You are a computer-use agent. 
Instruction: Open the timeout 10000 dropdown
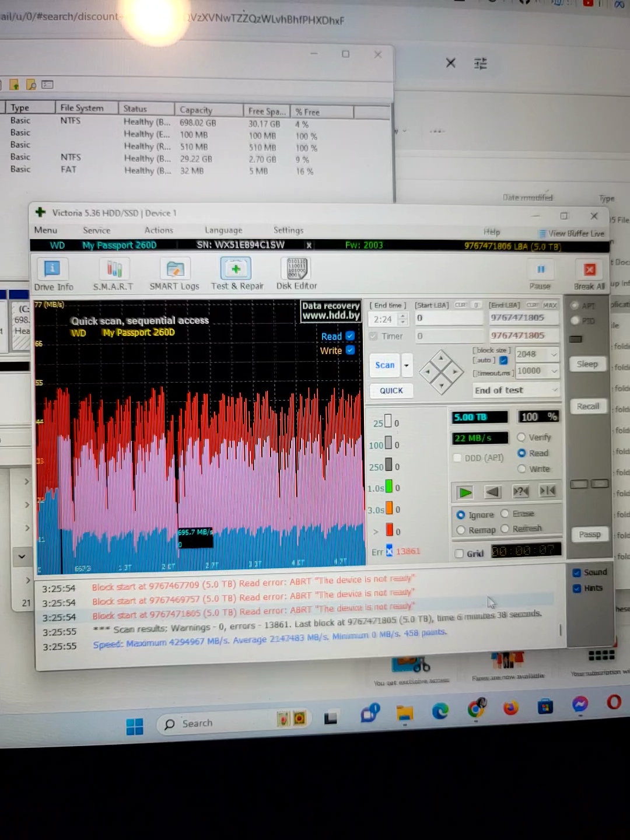tap(554, 370)
